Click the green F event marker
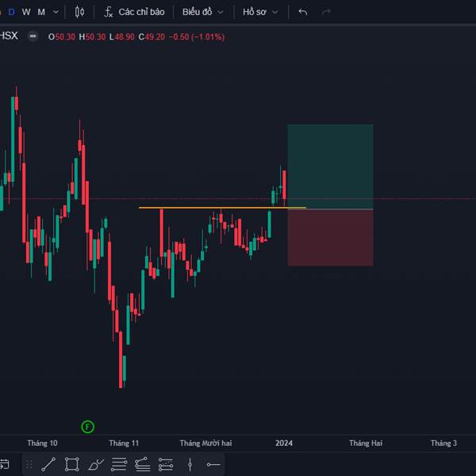Screen dimensions: 476x476 click(x=88, y=427)
